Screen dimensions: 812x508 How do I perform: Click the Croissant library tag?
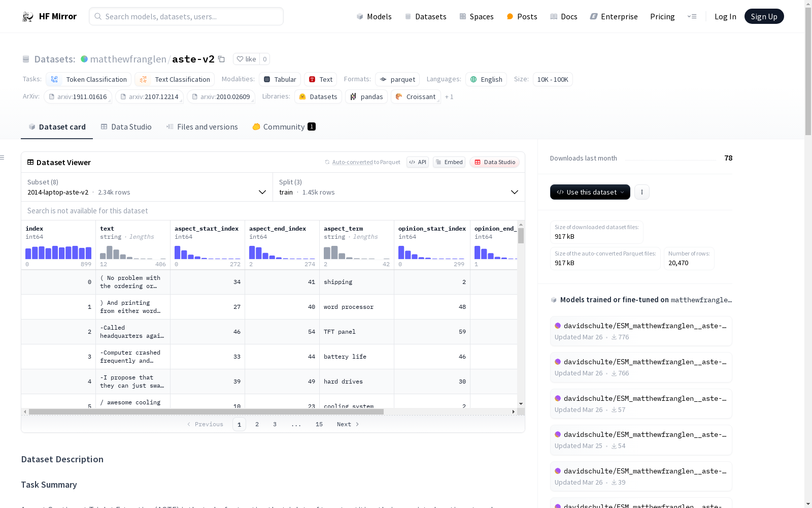416,97
